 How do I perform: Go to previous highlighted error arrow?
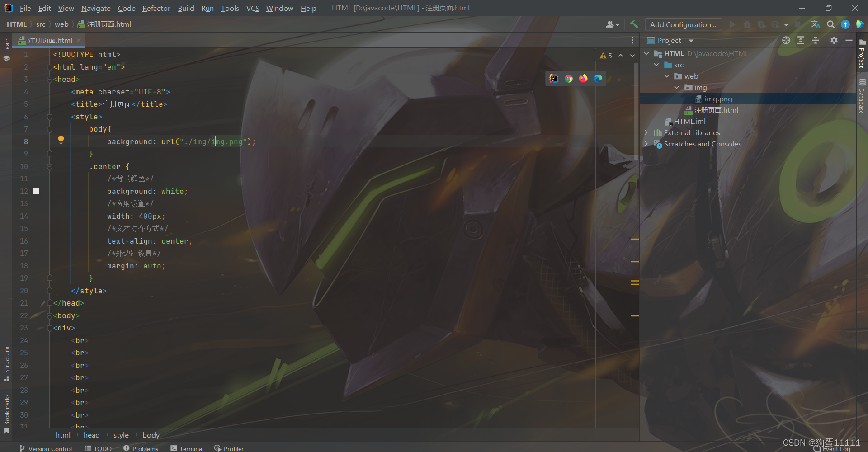(x=621, y=56)
